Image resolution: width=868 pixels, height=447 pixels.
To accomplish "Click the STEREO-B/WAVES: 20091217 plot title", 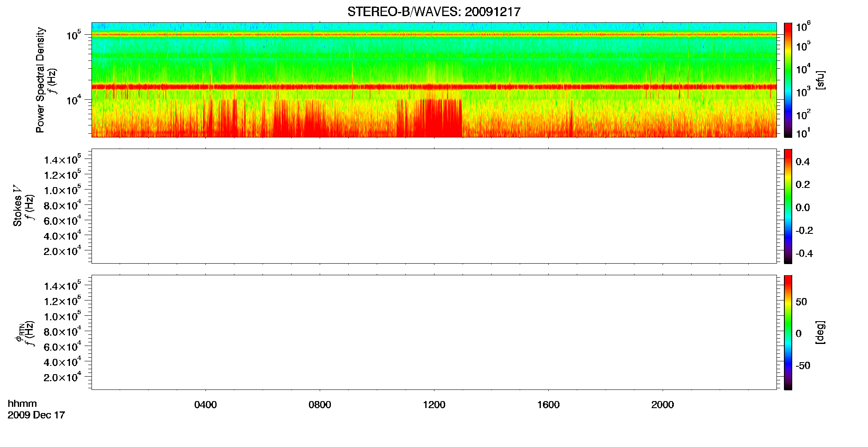I will pyautogui.click(x=434, y=12).
